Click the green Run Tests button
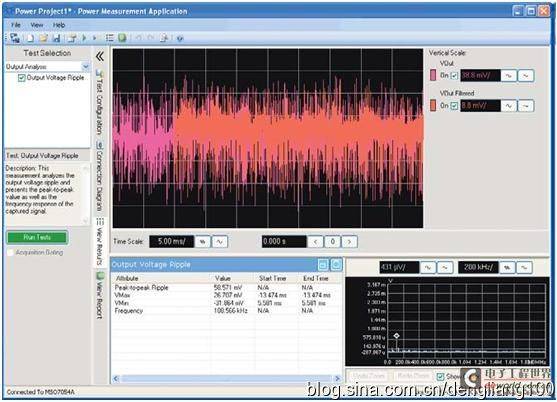 pyautogui.click(x=37, y=237)
